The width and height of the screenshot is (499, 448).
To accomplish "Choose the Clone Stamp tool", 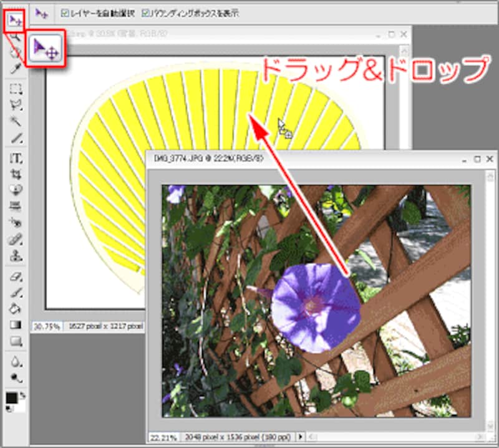I will (x=16, y=255).
